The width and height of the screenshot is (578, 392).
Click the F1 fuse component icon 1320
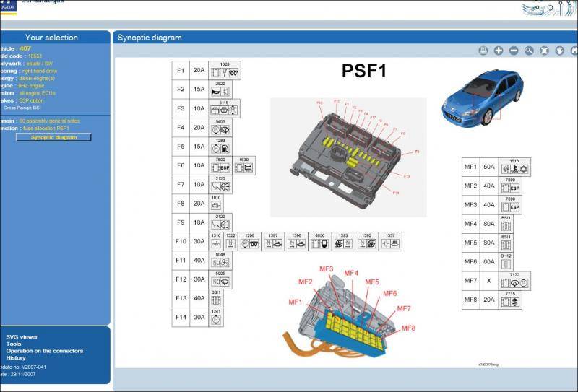(x=225, y=72)
